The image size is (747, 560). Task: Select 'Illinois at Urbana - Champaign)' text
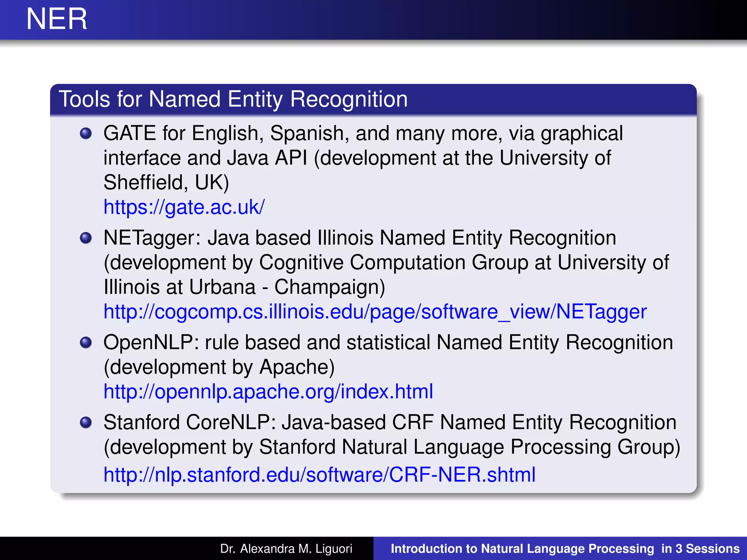(244, 287)
